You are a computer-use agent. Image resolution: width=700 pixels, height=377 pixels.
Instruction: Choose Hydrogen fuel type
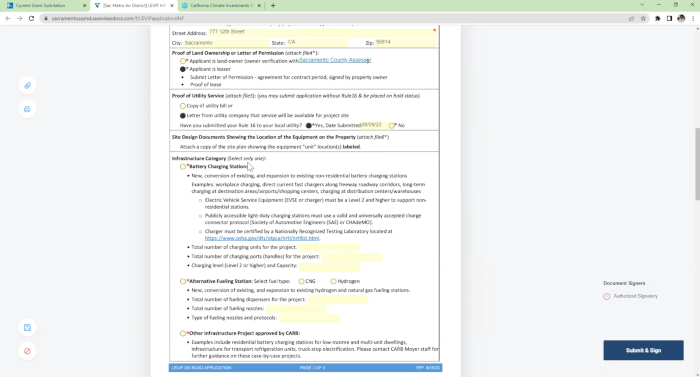[x=333, y=281]
